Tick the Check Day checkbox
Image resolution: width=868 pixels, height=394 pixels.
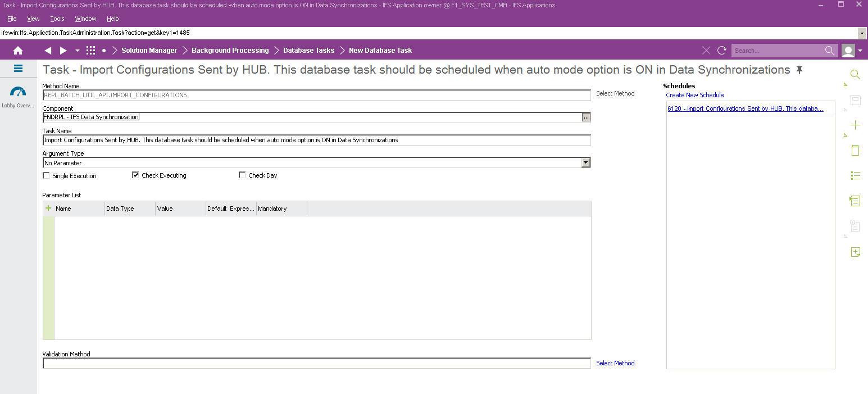point(242,175)
